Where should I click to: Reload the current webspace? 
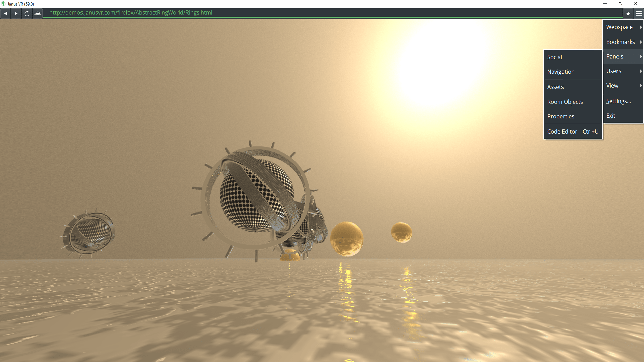(x=26, y=13)
